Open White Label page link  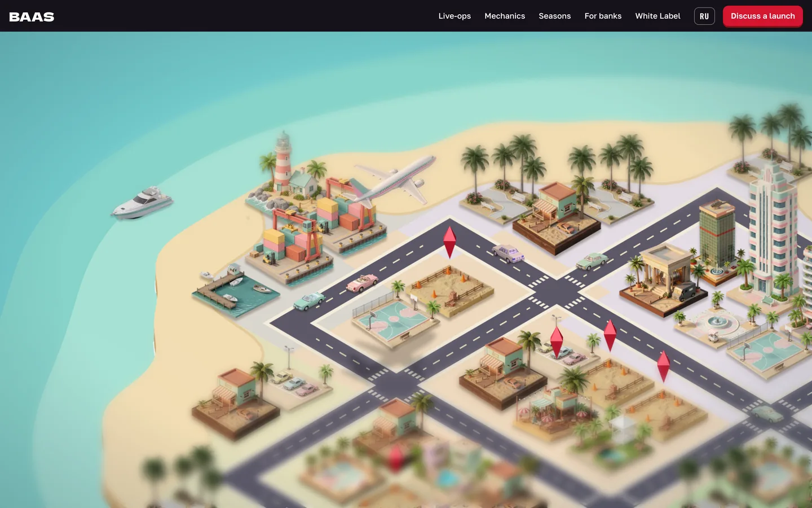point(657,16)
